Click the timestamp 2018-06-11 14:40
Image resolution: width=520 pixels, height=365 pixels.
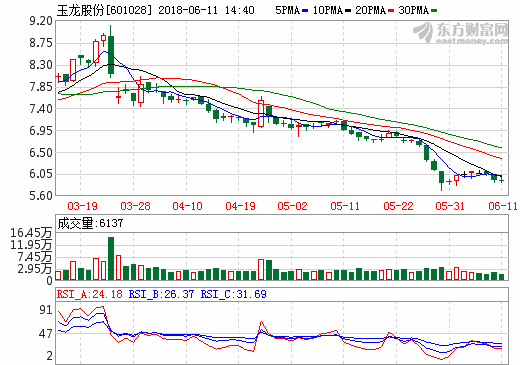point(206,10)
